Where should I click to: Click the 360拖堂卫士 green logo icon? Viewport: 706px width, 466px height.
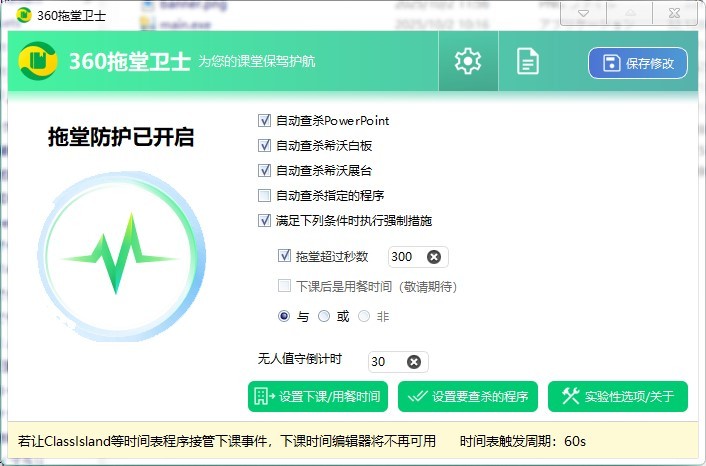[38, 62]
